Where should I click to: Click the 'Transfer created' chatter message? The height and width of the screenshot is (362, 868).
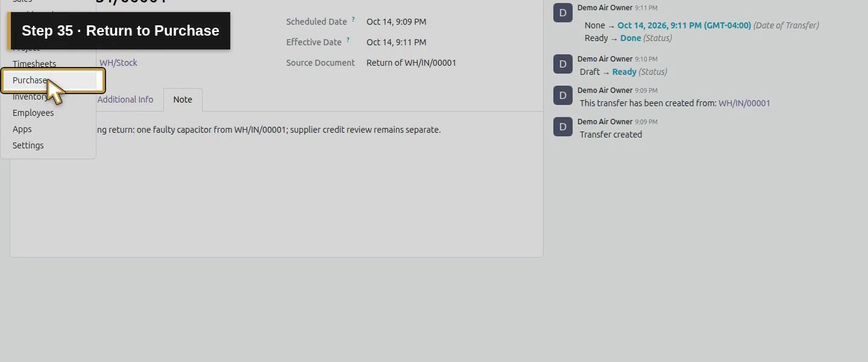pyautogui.click(x=611, y=135)
